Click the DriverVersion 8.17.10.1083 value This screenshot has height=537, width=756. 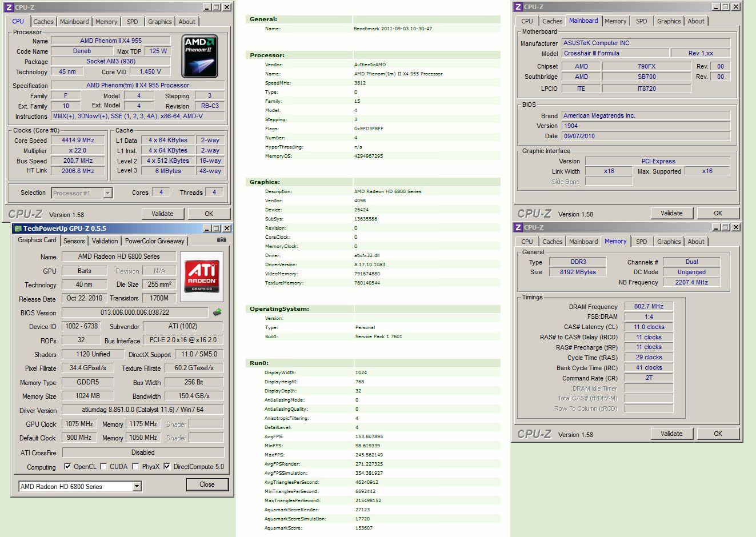point(370,265)
